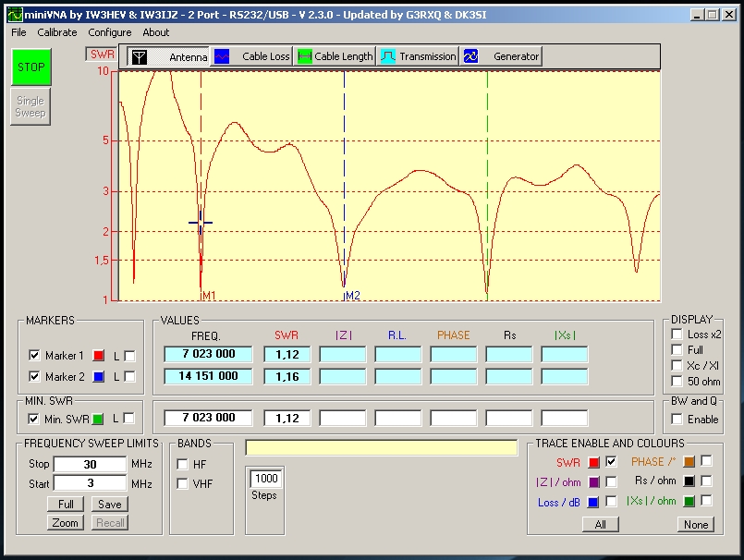Image resolution: width=744 pixels, height=560 pixels.
Task: Switch to Transmission mode
Action: [418, 56]
